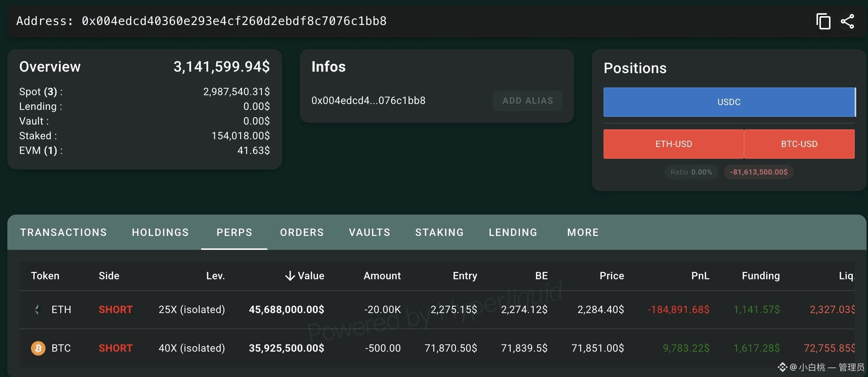The image size is (868, 377).
Task: Open the Transactions tab
Action: click(64, 232)
